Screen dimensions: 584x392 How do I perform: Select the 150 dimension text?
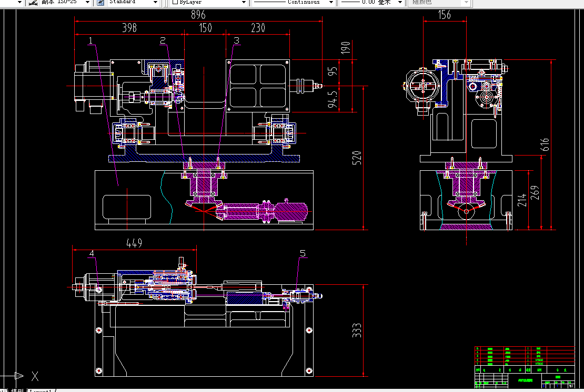[x=205, y=28]
